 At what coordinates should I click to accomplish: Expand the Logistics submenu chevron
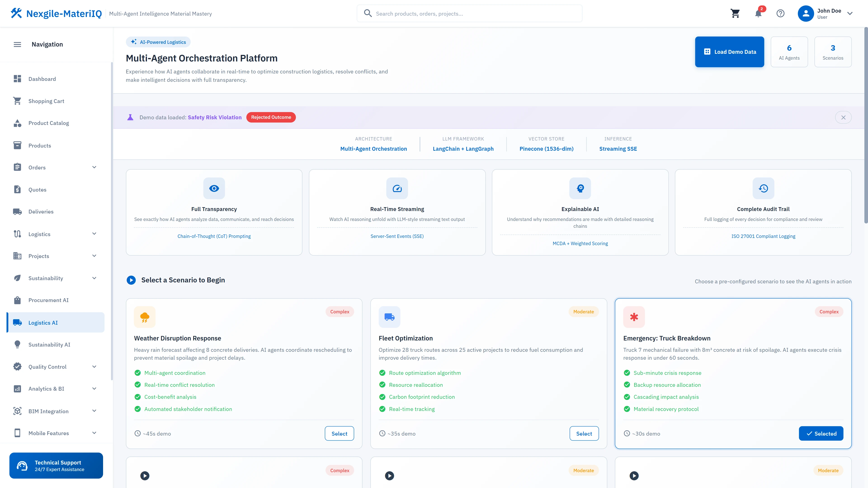click(x=94, y=234)
